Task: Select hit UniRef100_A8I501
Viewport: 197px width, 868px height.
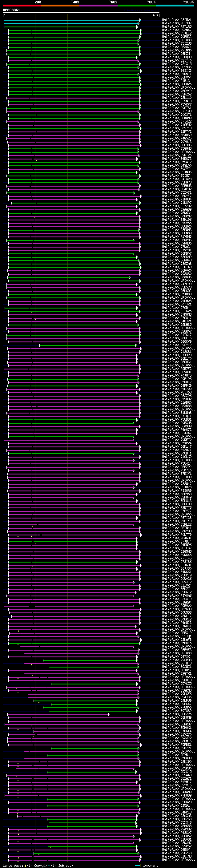Action: point(177,20)
